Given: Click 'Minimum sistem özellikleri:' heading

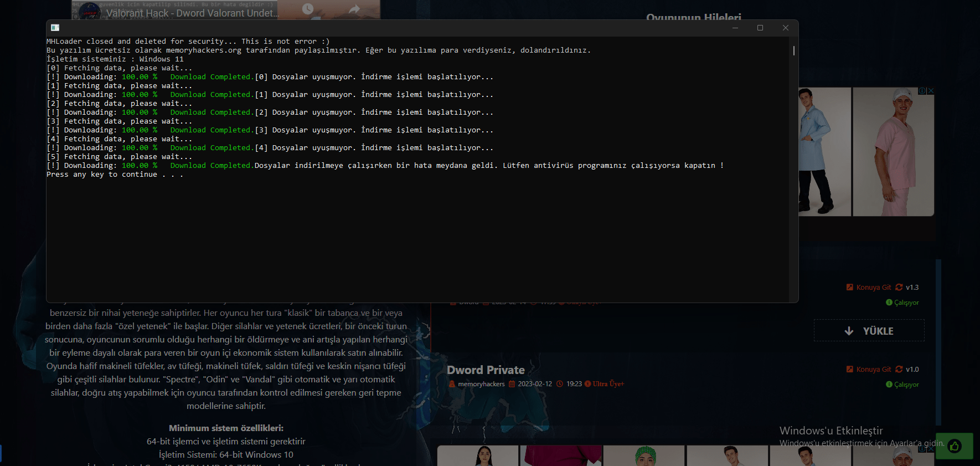Looking at the screenshot, I should point(226,428).
